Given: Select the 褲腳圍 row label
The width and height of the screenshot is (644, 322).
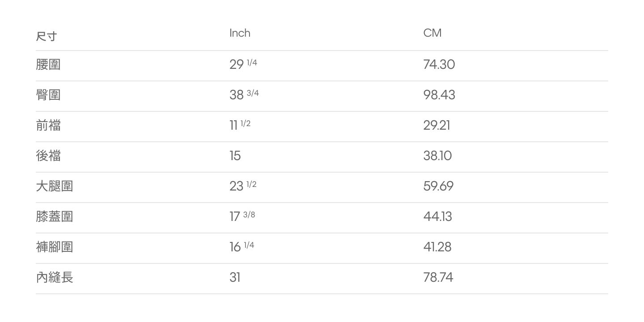Looking at the screenshot, I should (x=55, y=247).
